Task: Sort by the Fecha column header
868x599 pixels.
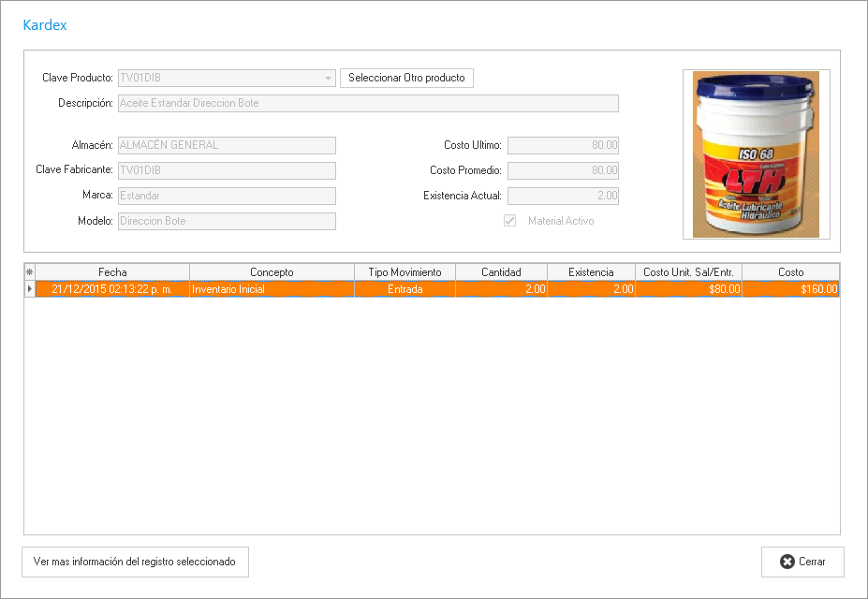Action: 112,271
